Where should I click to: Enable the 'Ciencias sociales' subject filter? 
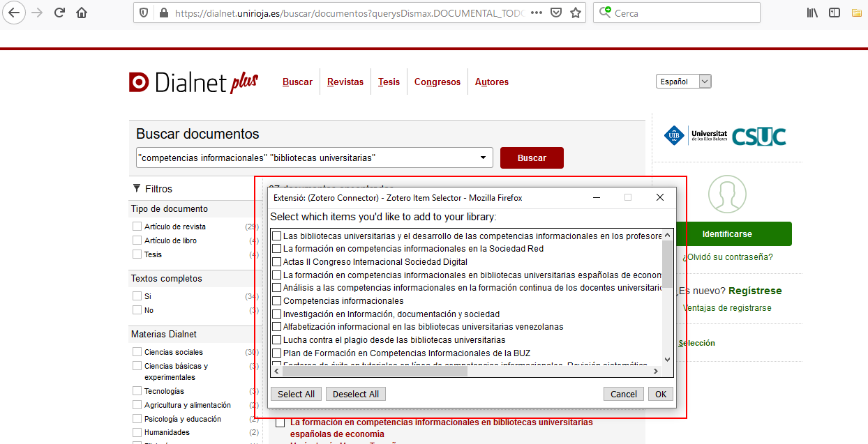(x=137, y=352)
